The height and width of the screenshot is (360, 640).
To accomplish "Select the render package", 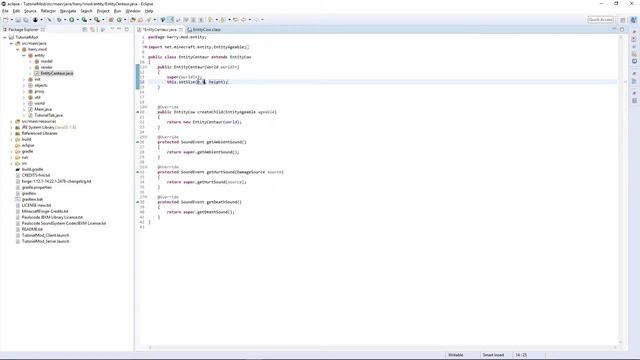I will click(x=47, y=67).
